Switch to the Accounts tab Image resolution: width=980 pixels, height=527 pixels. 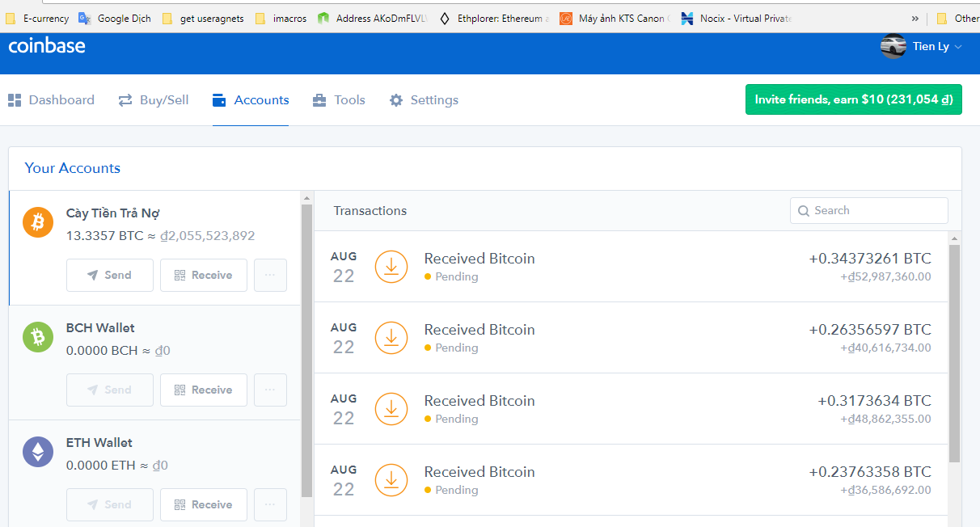251,100
